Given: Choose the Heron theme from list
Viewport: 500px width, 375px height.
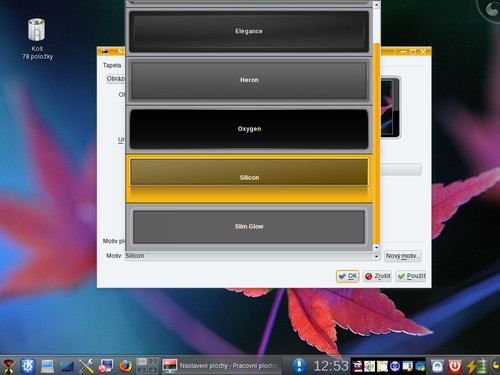Looking at the screenshot, I should [x=249, y=80].
